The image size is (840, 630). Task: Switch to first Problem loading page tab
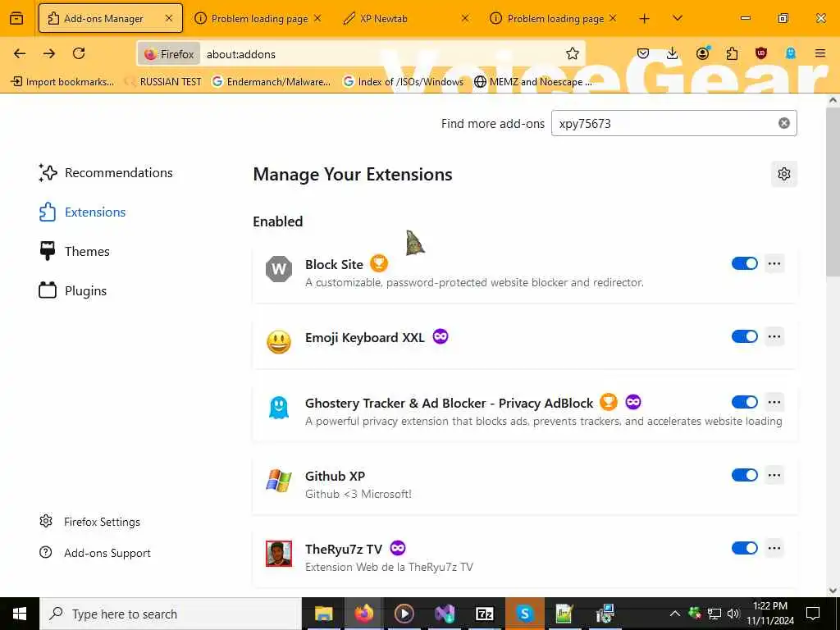258,19
